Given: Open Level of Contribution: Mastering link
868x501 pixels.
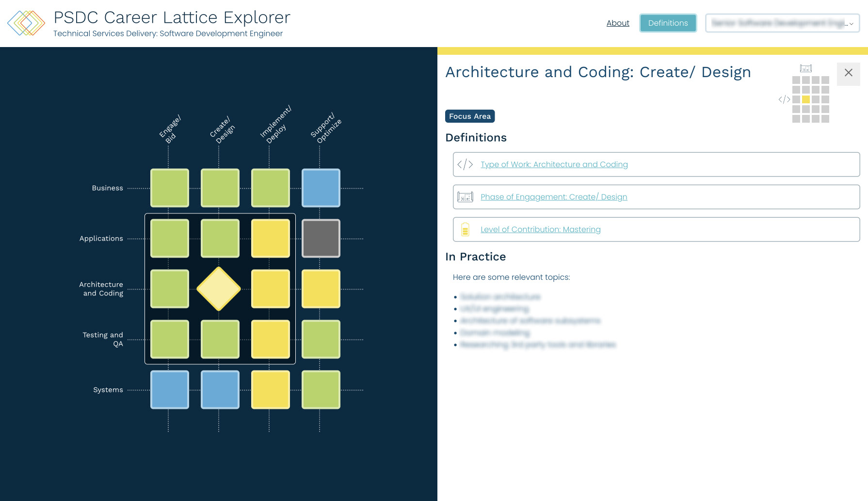Looking at the screenshot, I should point(541,229).
